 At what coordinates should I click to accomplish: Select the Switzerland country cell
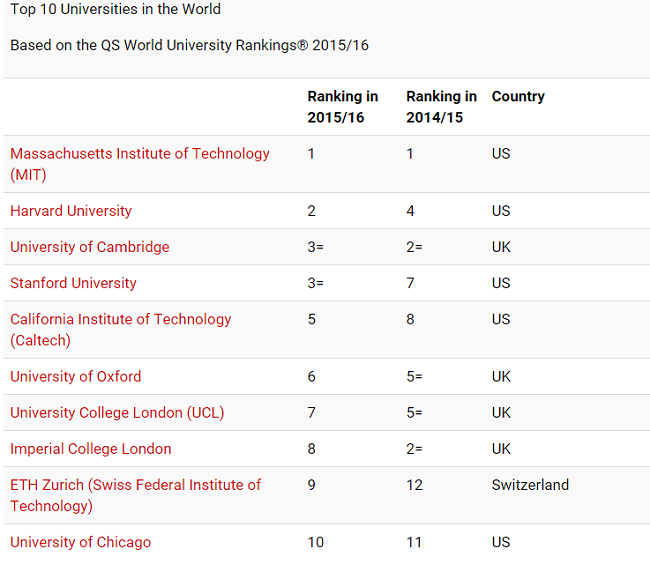tap(530, 485)
